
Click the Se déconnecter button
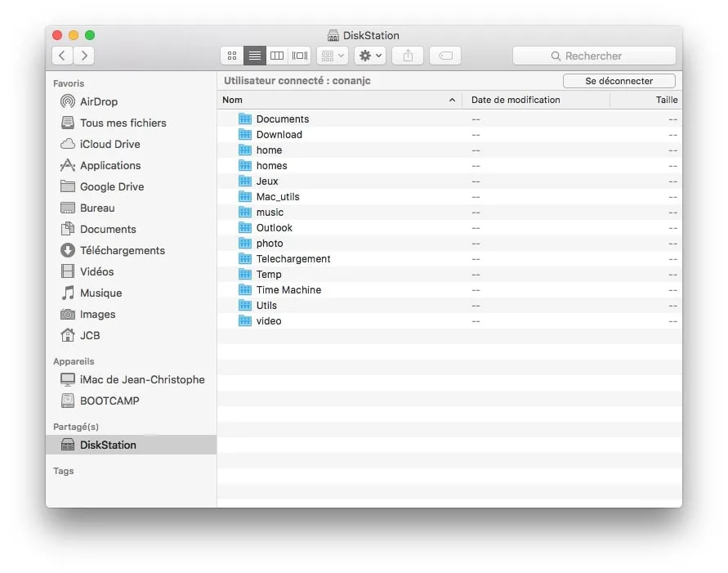[619, 81]
